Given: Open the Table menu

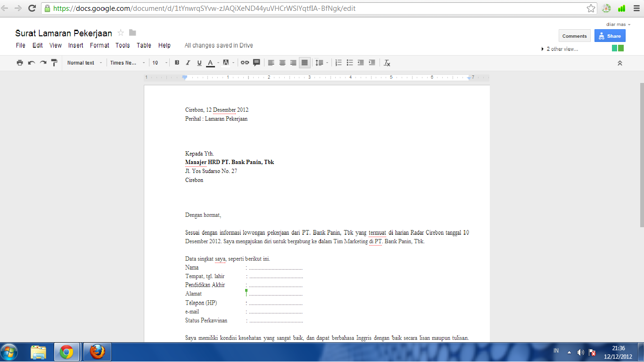Looking at the screenshot, I should [144, 45].
